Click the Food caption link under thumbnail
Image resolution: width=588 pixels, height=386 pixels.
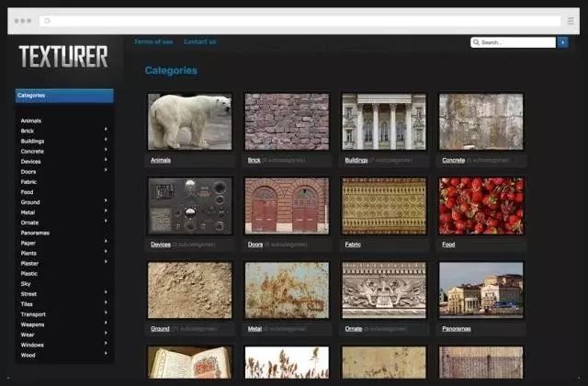pos(448,244)
